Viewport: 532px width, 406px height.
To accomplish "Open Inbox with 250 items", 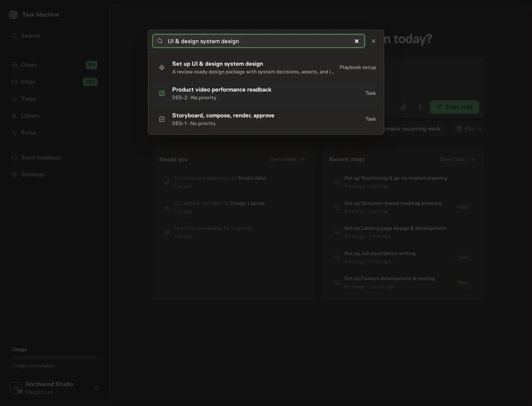I will [55, 82].
